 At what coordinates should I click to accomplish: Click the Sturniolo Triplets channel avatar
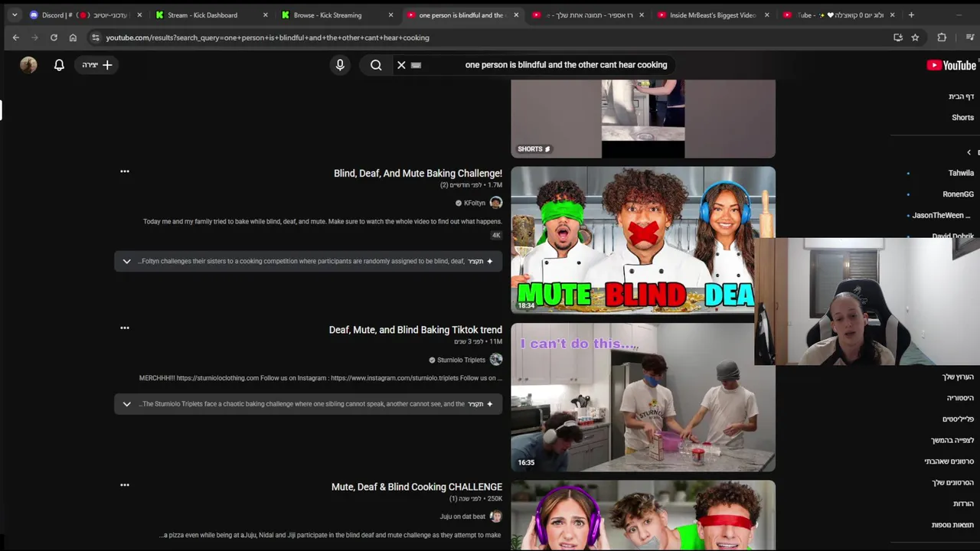click(x=496, y=360)
